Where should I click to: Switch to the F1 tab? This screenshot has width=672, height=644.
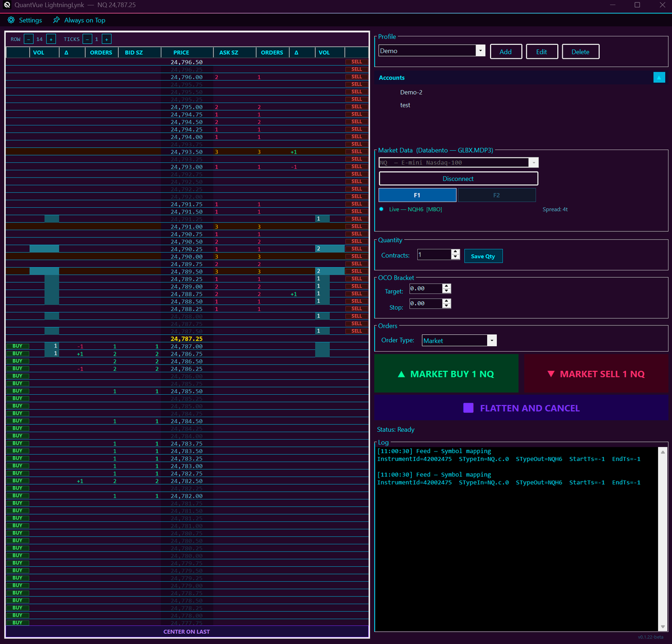(417, 195)
